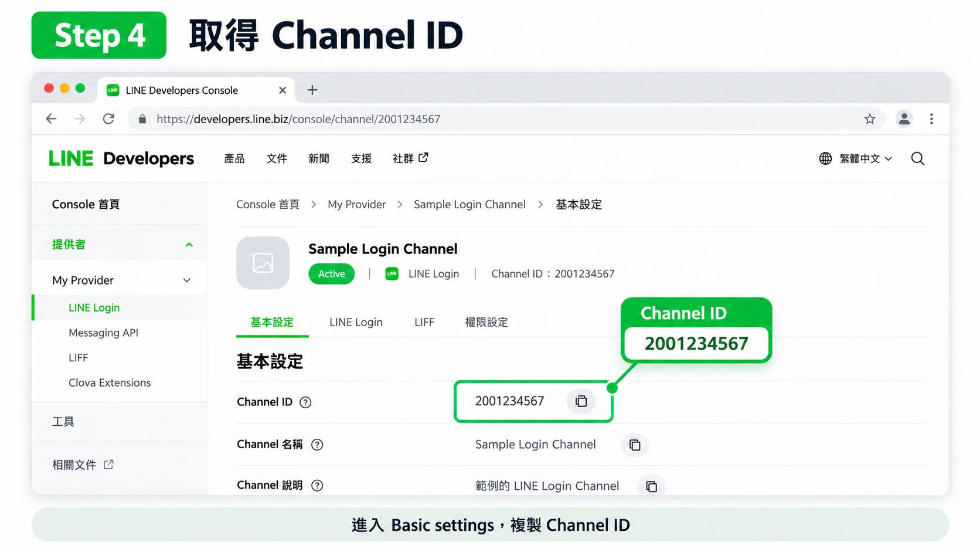Open 新聞 in top navigation
The height and width of the screenshot is (552, 980).
[x=319, y=158]
